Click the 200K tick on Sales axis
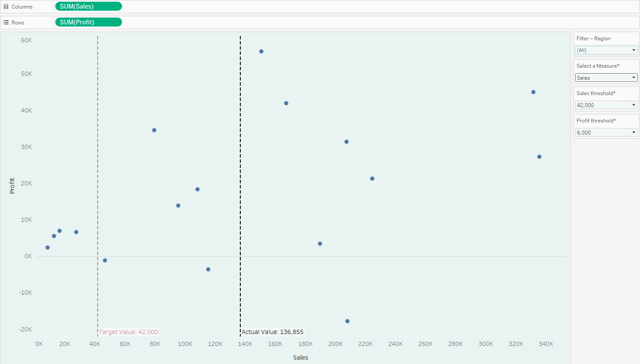640x364 pixels. coord(335,344)
